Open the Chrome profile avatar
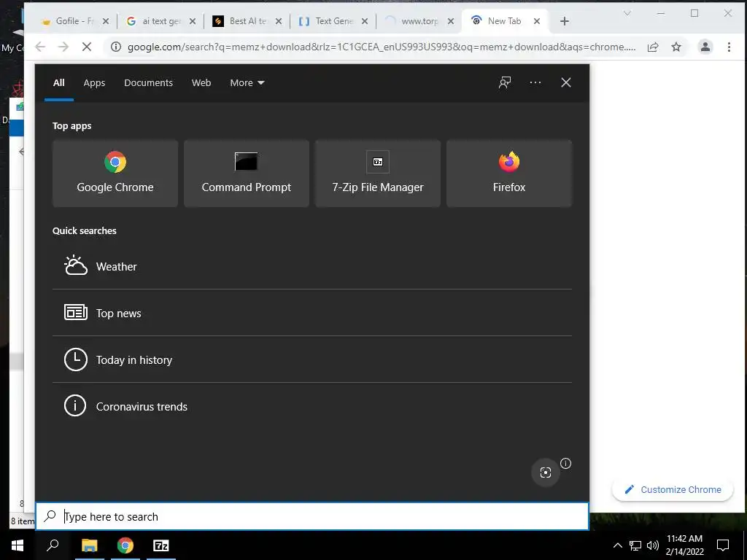 pyautogui.click(x=705, y=47)
